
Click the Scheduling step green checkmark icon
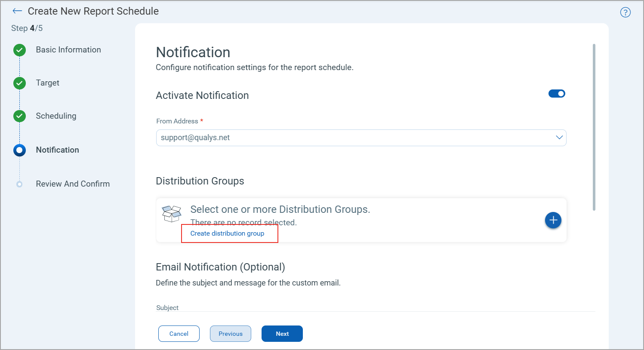click(x=19, y=116)
